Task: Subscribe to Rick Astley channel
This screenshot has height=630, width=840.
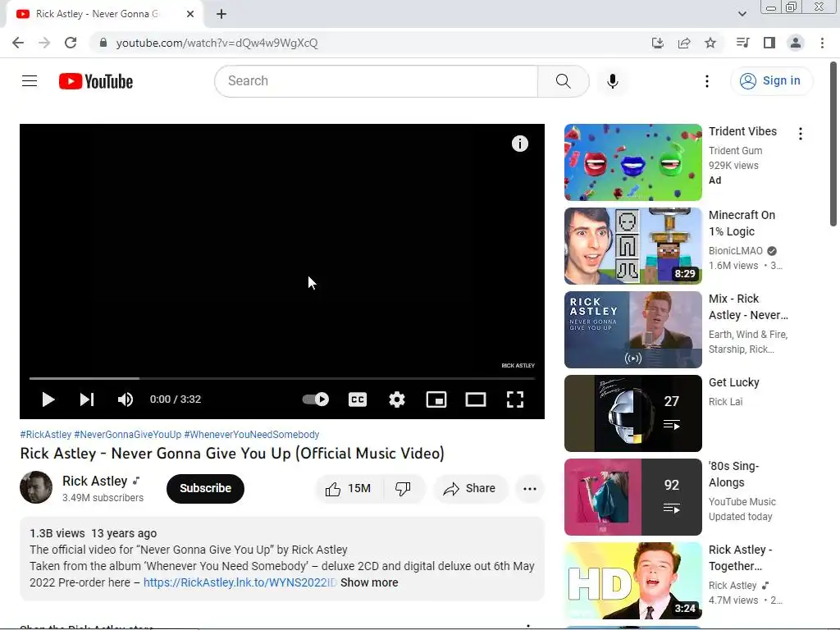Action: (x=205, y=489)
